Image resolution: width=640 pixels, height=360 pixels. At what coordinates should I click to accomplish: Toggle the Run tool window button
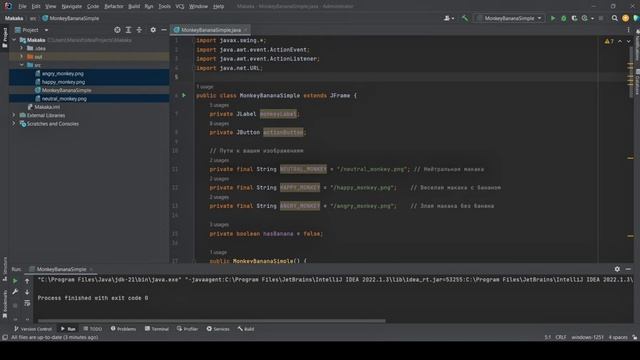(x=68, y=329)
